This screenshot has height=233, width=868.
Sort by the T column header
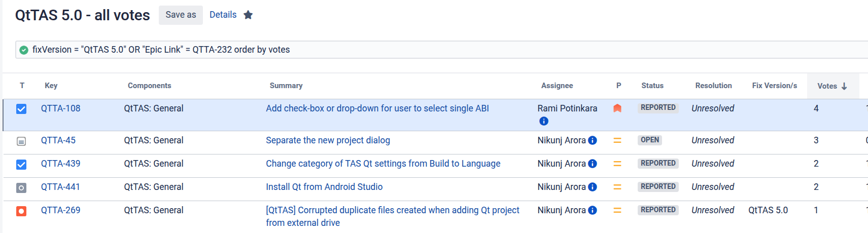22,86
